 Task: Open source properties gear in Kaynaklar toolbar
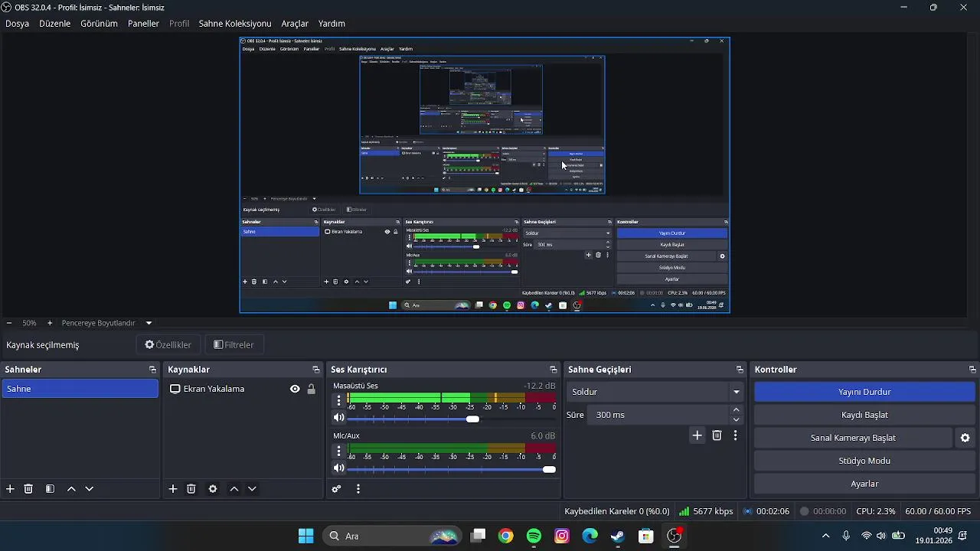point(213,489)
